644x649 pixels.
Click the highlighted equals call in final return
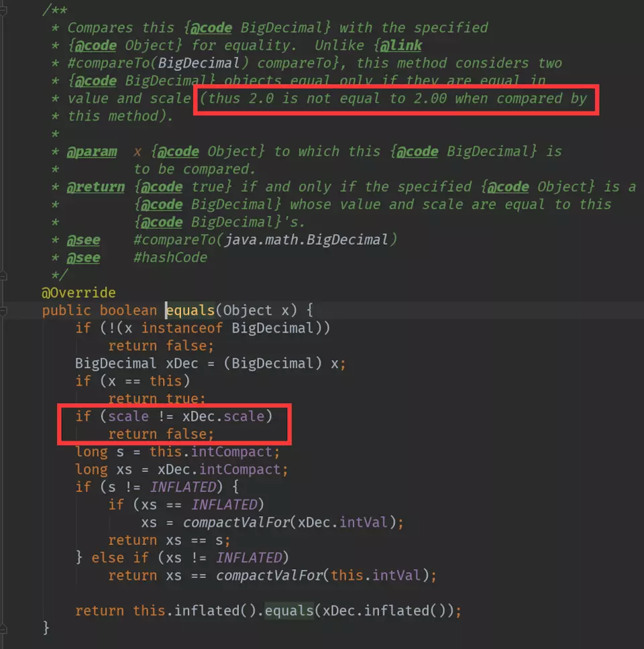tap(289, 611)
